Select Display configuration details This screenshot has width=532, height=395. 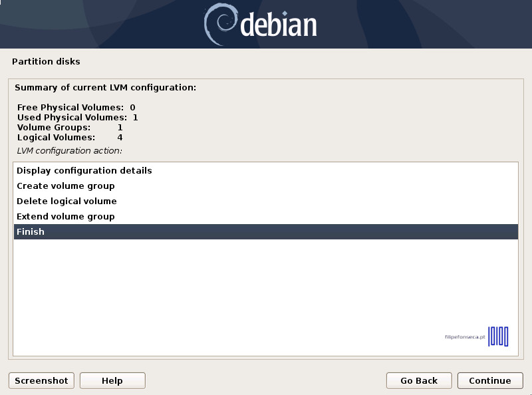pyautogui.click(x=84, y=171)
